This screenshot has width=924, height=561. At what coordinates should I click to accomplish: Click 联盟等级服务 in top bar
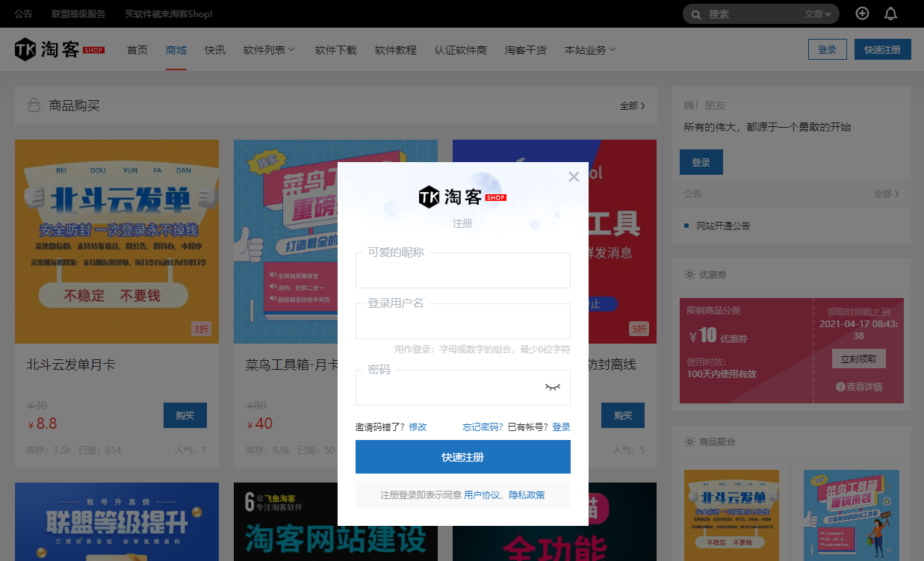79,13
